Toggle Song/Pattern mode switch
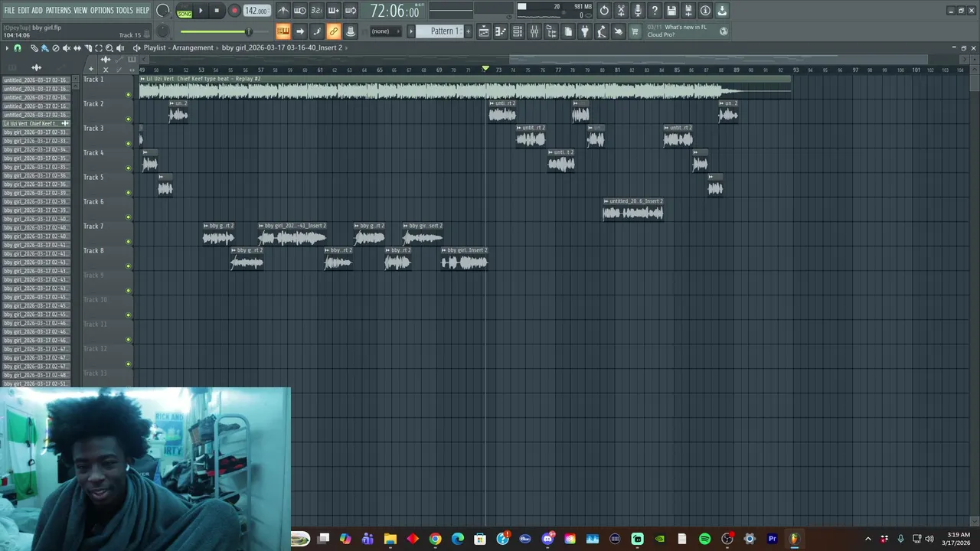Viewport: 980px width, 551px height. point(185,11)
